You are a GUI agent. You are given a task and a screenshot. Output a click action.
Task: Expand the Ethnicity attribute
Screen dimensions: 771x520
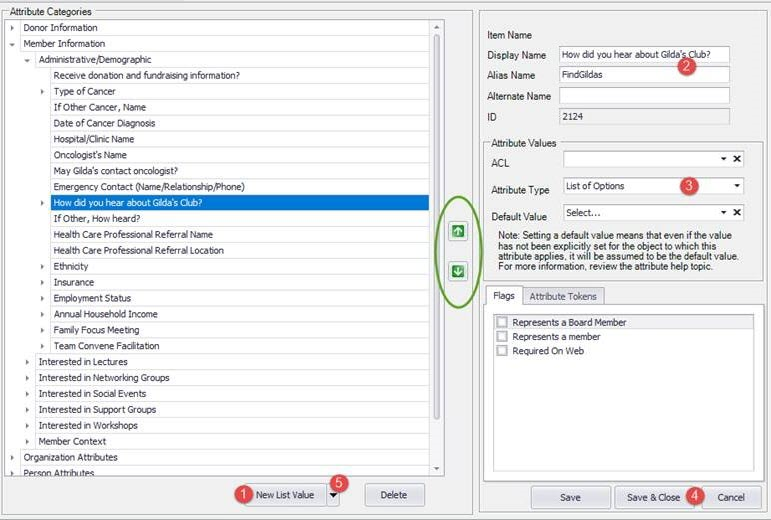tap(43, 266)
